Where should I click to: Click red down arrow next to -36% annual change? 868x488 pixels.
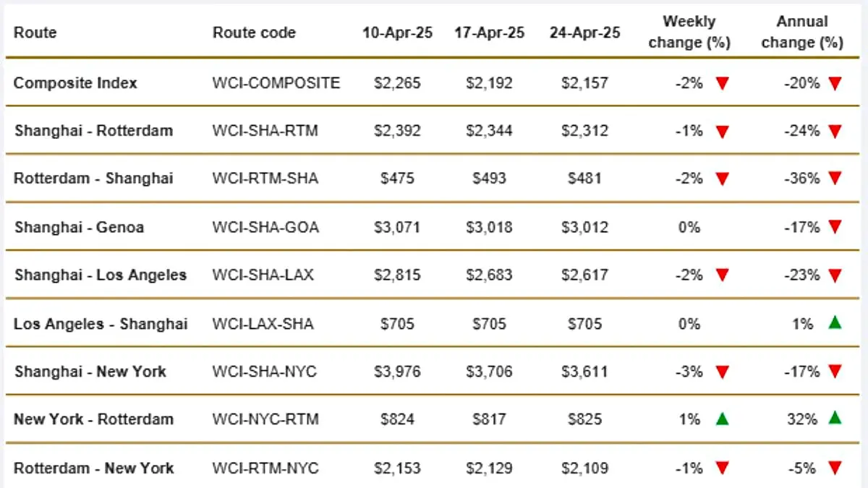pos(835,179)
